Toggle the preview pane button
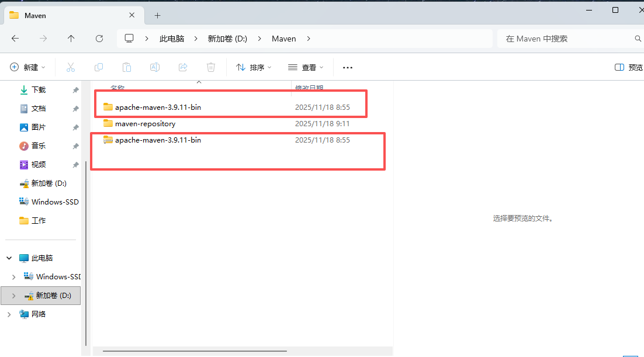 628,67
